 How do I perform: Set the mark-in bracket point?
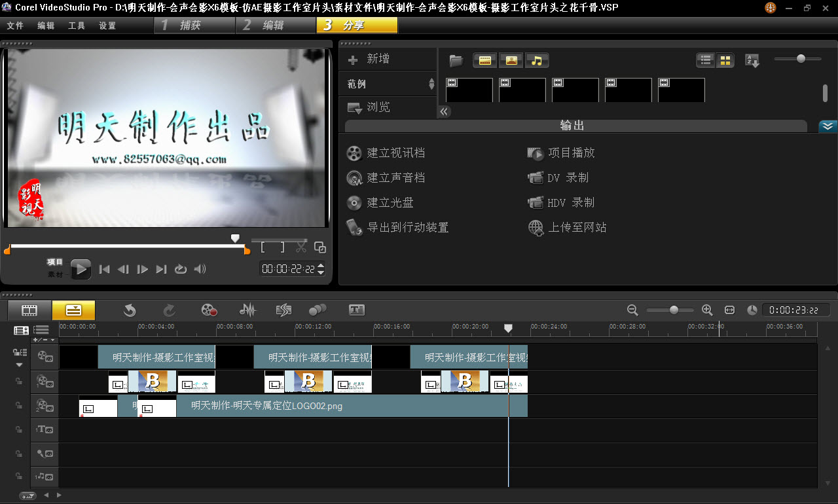[x=263, y=247]
